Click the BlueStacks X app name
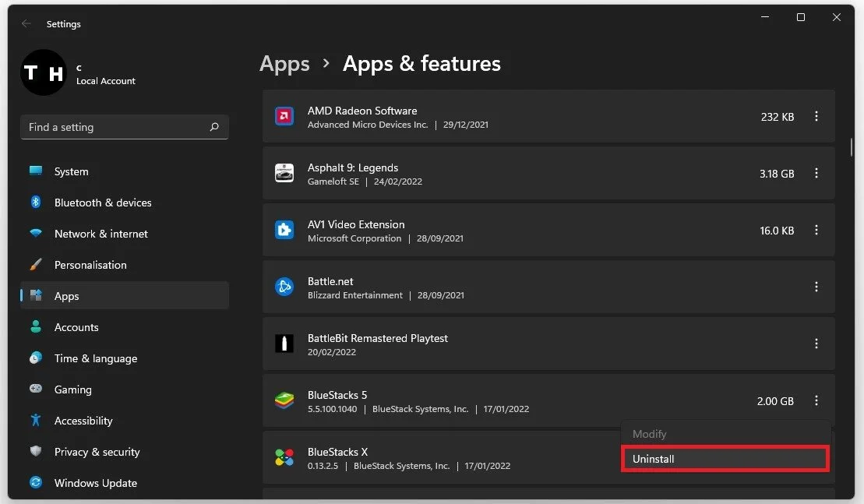864x504 pixels. coord(337,452)
